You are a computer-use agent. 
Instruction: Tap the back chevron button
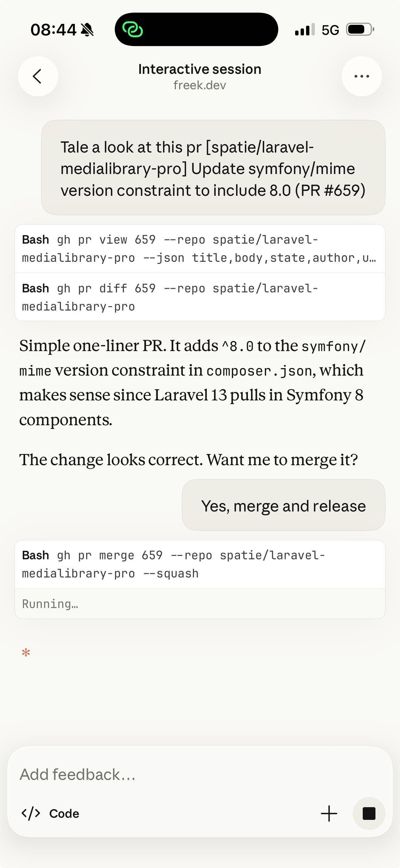click(38, 76)
